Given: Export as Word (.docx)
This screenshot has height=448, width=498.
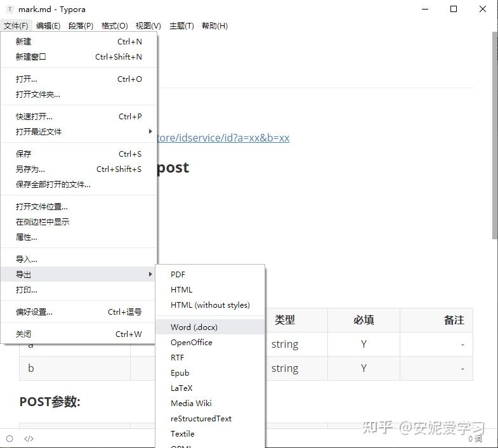Looking at the screenshot, I should coord(210,327).
